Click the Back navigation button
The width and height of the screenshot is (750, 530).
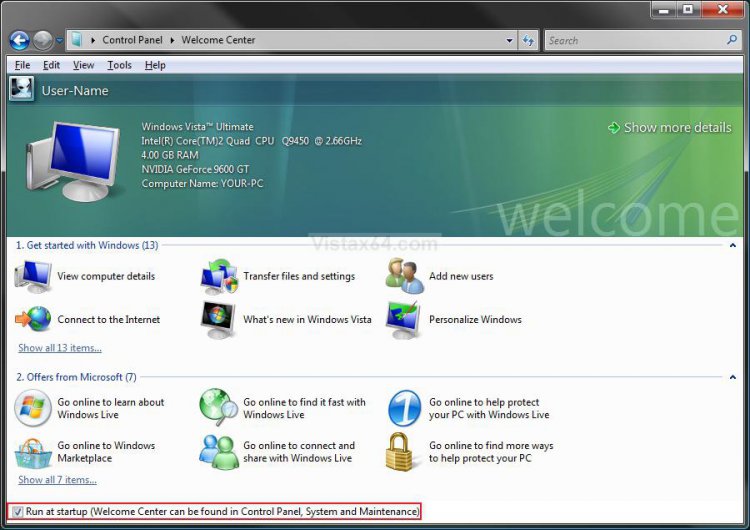(19, 40)
